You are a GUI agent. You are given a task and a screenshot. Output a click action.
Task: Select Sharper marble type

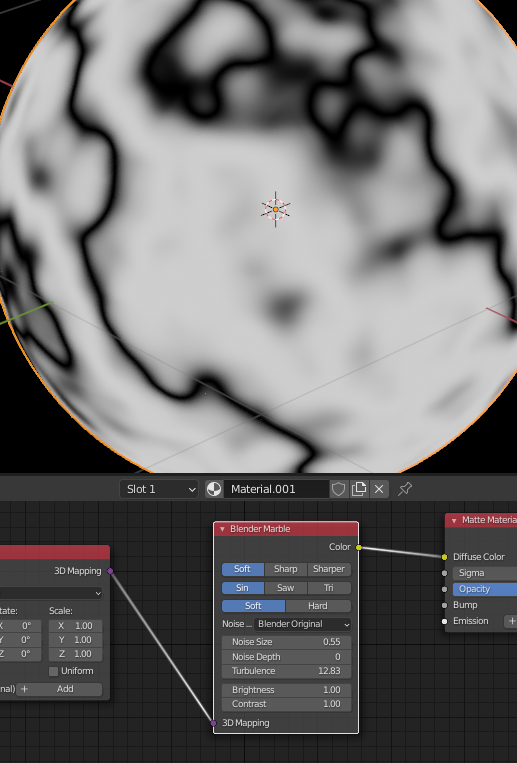pos(329,569)
